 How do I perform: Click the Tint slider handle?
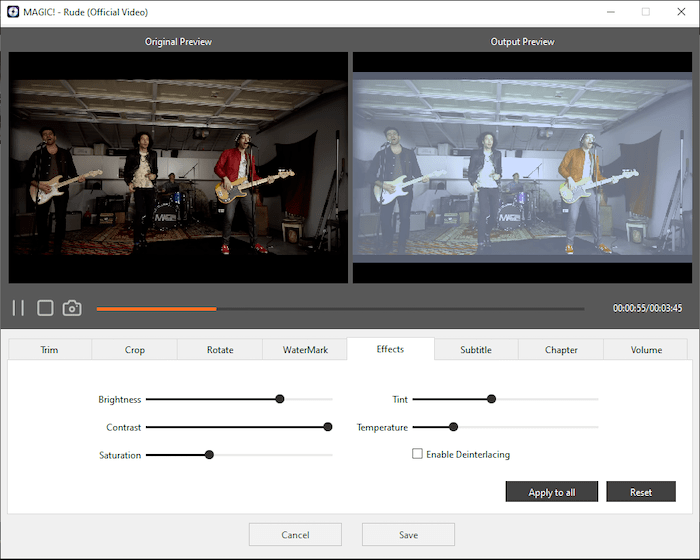pyautogui.click(x=491, y=399)
